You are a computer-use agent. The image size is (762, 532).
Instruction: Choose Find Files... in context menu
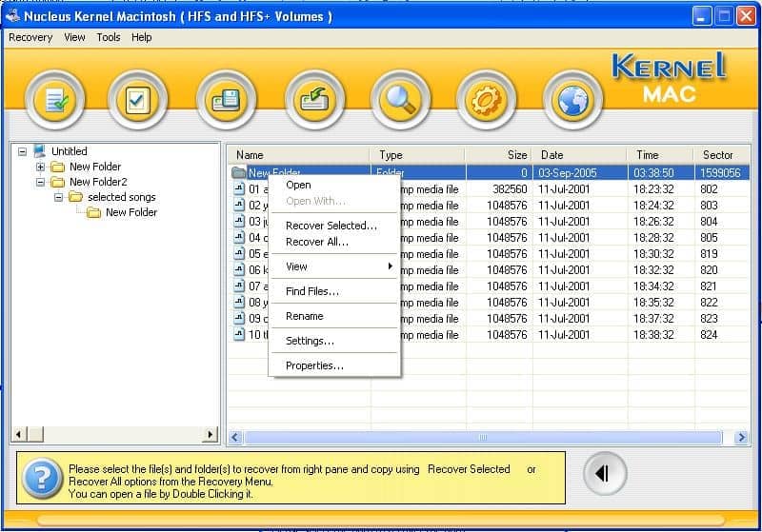point(335,291)
